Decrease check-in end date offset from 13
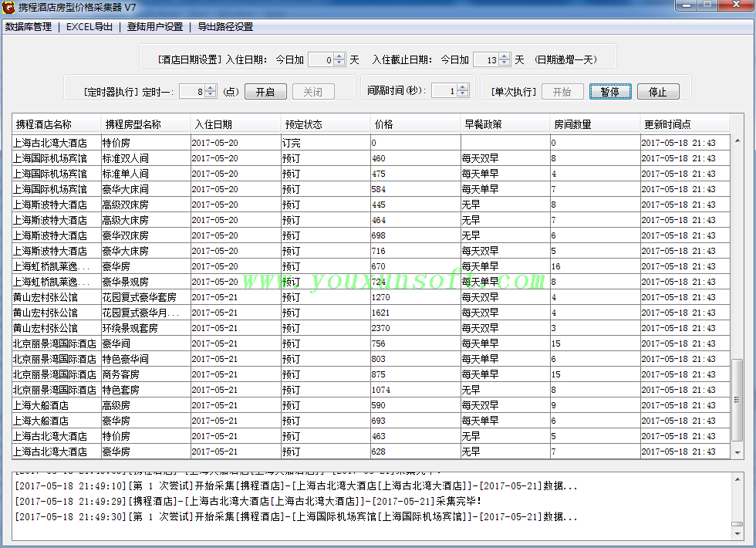 click(505, 63)
